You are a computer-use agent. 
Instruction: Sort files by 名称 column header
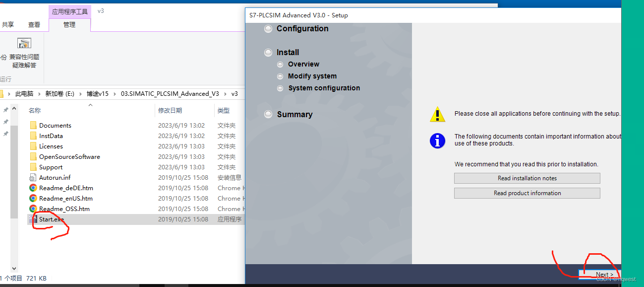(x=35, y=110)
